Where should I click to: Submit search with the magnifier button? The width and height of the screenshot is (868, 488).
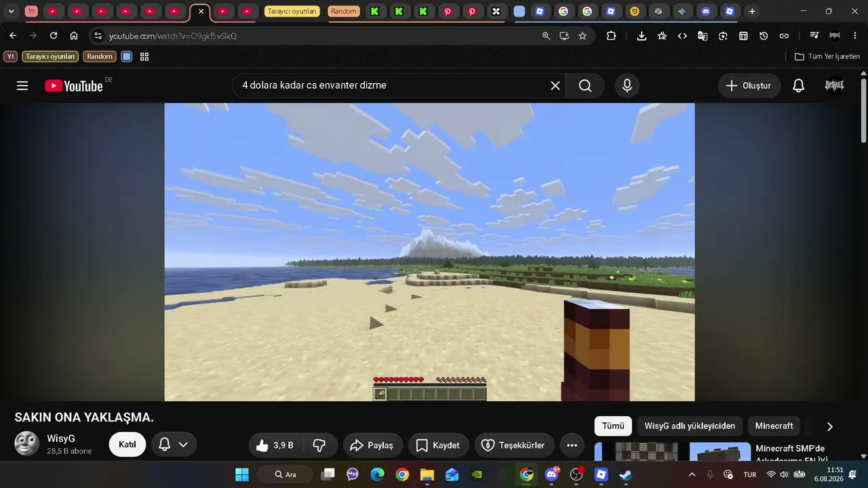coord(585,85)
